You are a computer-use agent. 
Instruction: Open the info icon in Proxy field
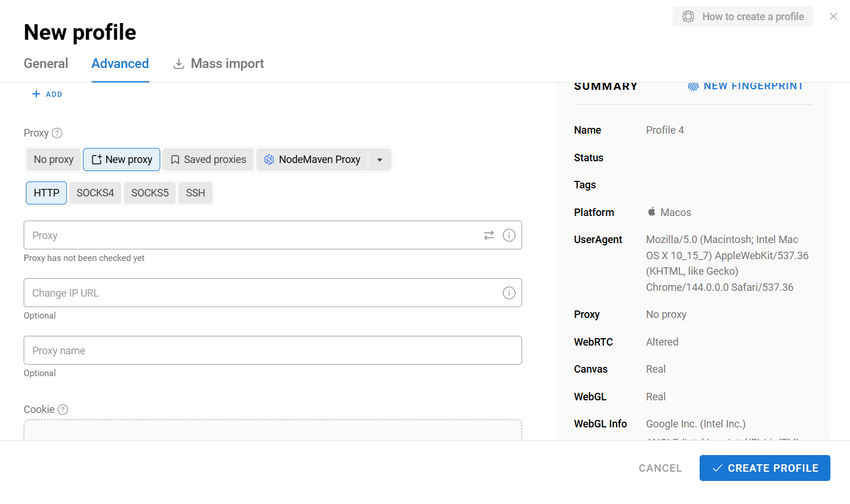(509, 235)
